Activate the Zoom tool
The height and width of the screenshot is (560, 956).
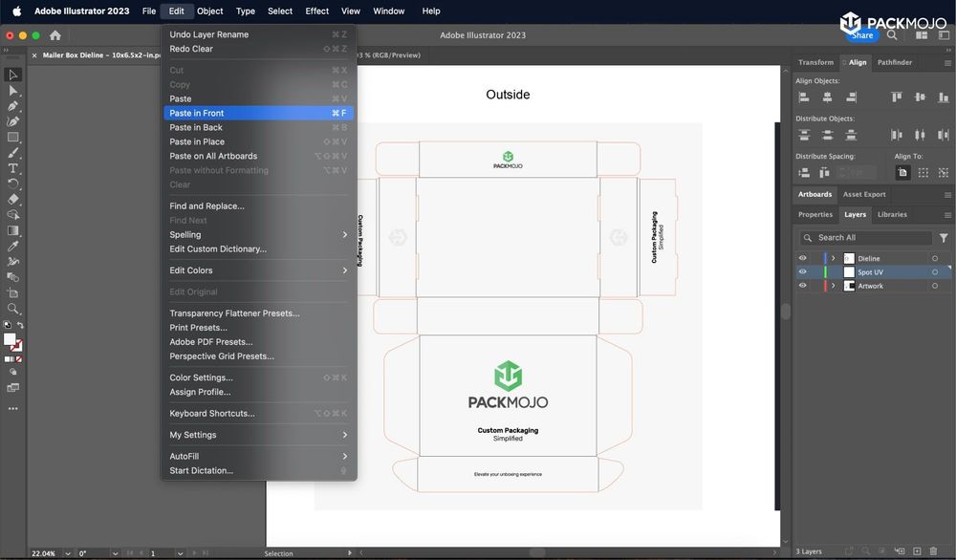[13, 309]
